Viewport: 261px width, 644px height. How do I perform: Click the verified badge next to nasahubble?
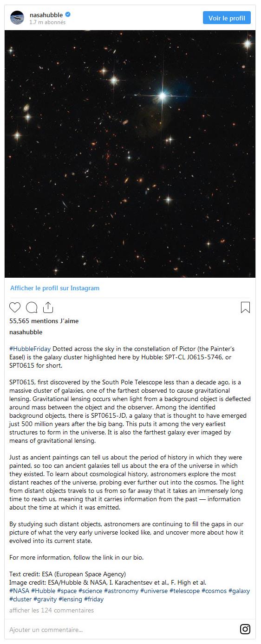68,15
